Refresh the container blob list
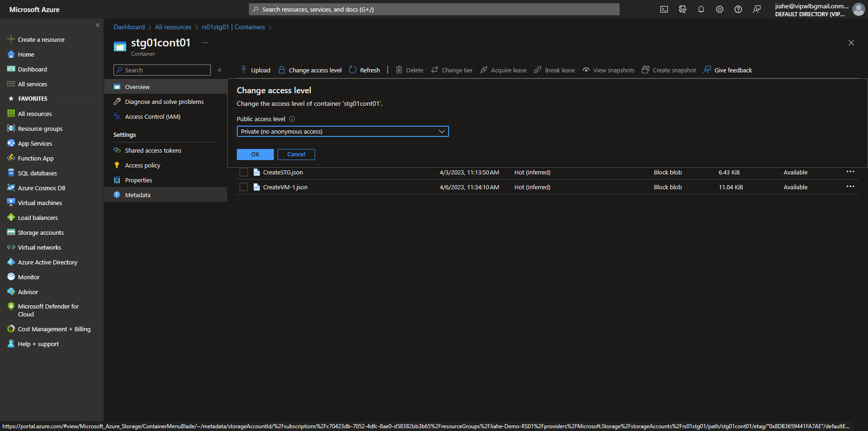 tap(364, 70)
